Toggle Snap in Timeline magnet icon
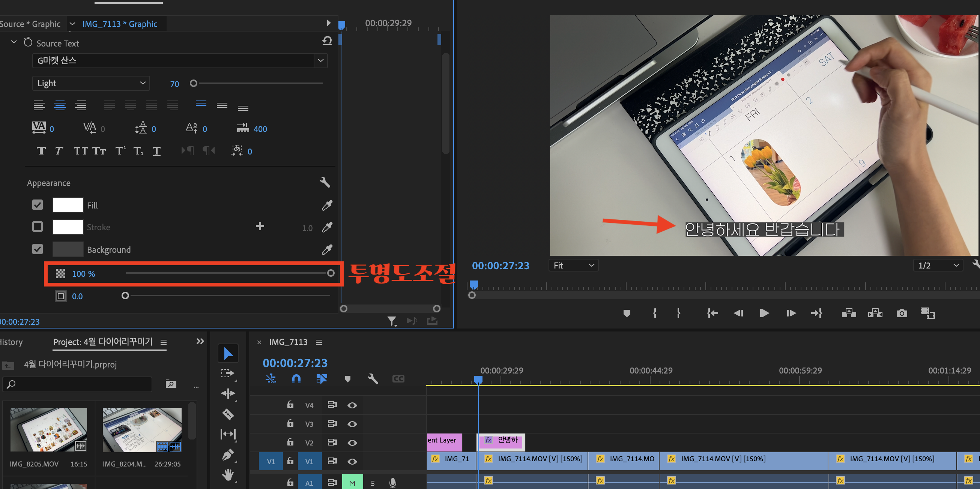This screenshot has height=489, width=980. coord(296,379)
